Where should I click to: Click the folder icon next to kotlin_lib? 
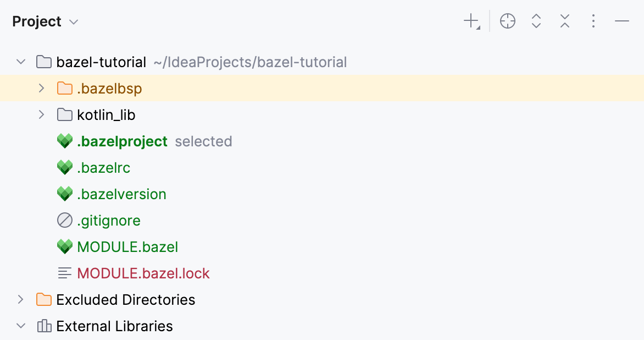click(64, 114)
